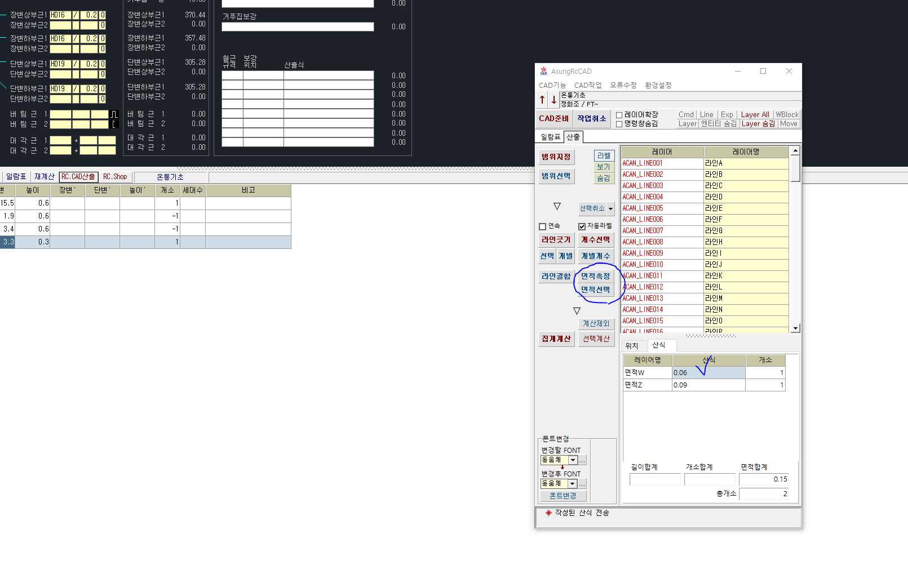Open the 환경설정 menu
The height and width of the screenshot is (588, 908).
coord(658,85)
